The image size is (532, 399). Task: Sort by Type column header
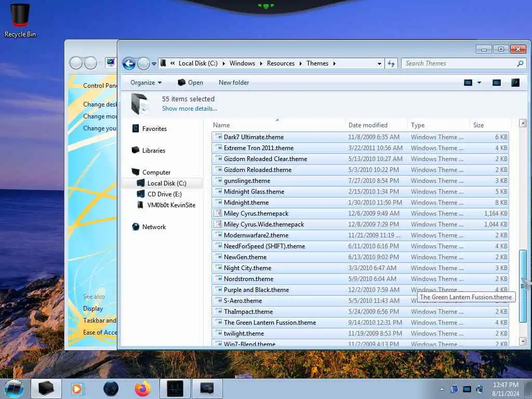pos(438,125)
